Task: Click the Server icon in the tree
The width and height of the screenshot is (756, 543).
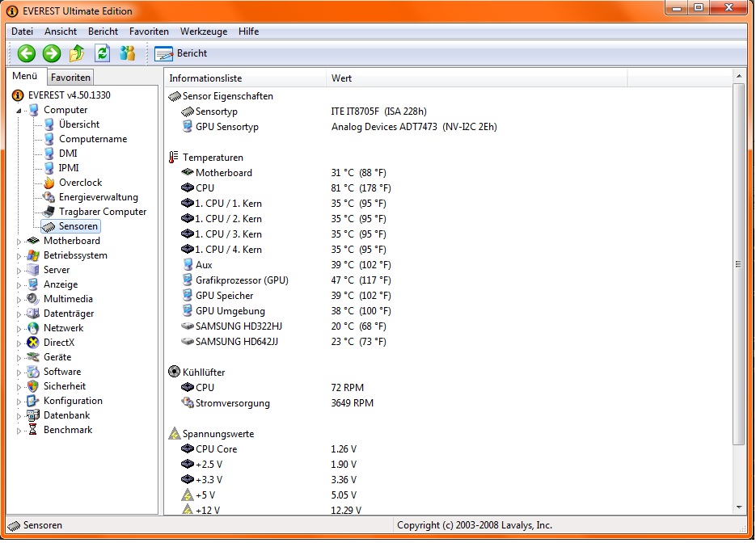Action: click(33, 270)
